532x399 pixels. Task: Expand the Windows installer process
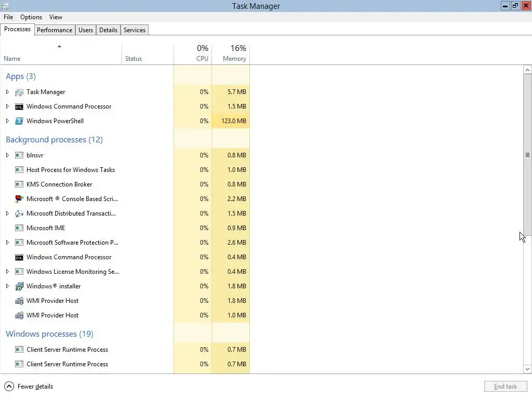point(7,286)
